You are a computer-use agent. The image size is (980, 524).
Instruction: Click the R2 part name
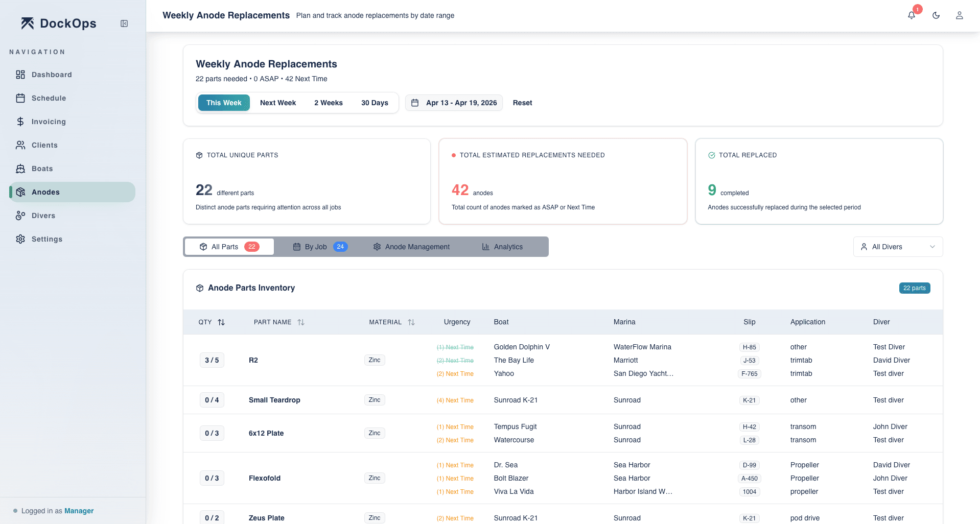(x=253, y=360)
